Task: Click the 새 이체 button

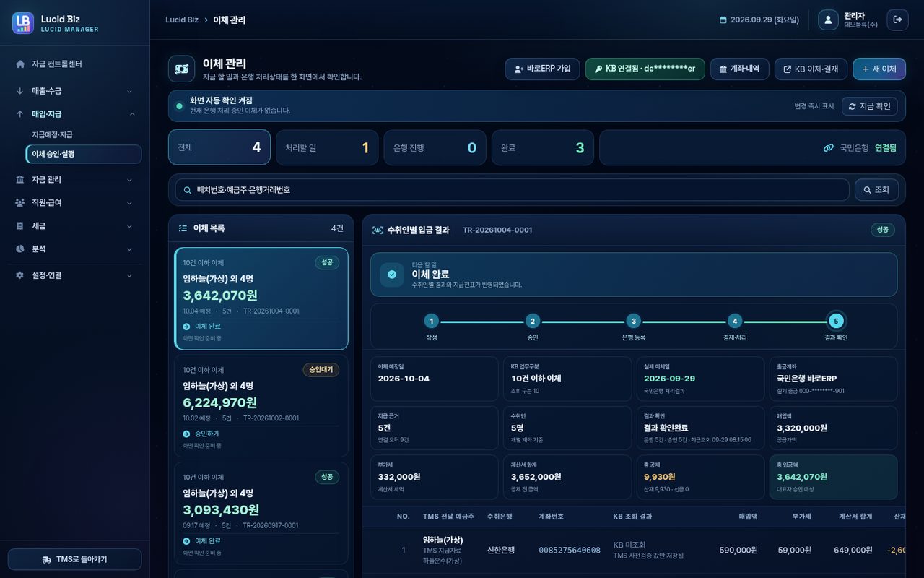Action: pos(879,69)
